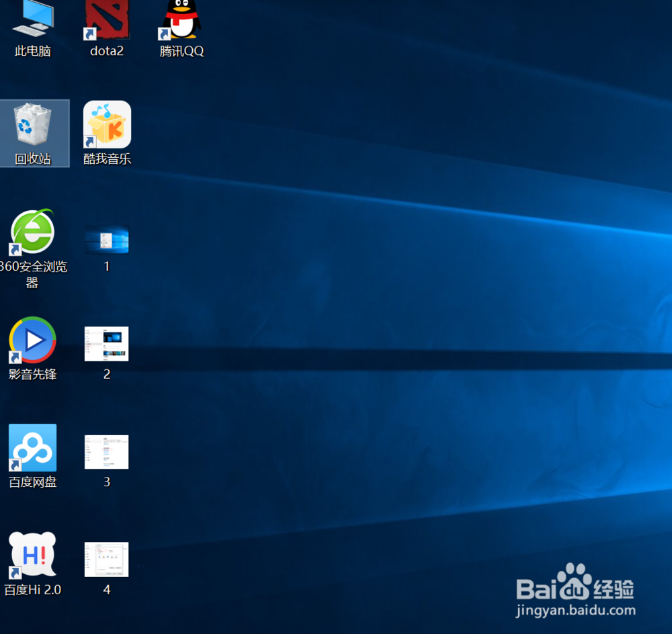Click the label text 腾讯QQ
This screenshot has width=672, height=634.
[181, 51]
